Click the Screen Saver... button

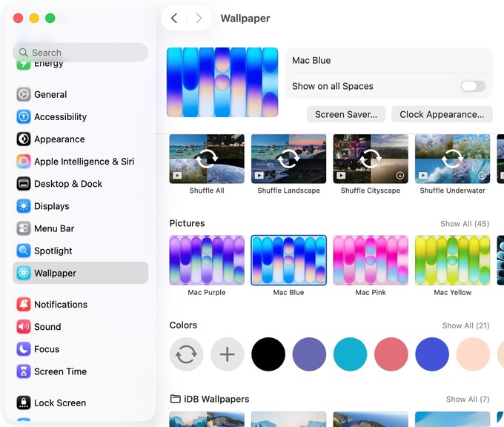[345, 114]
